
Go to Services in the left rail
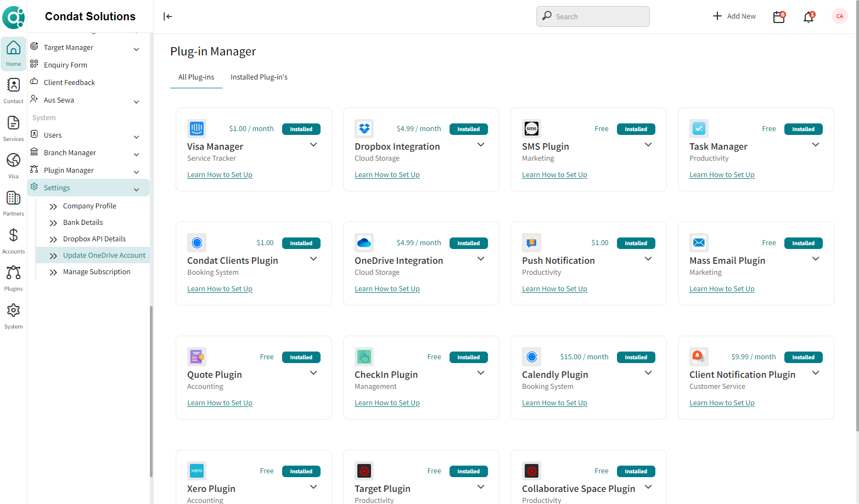13,129
